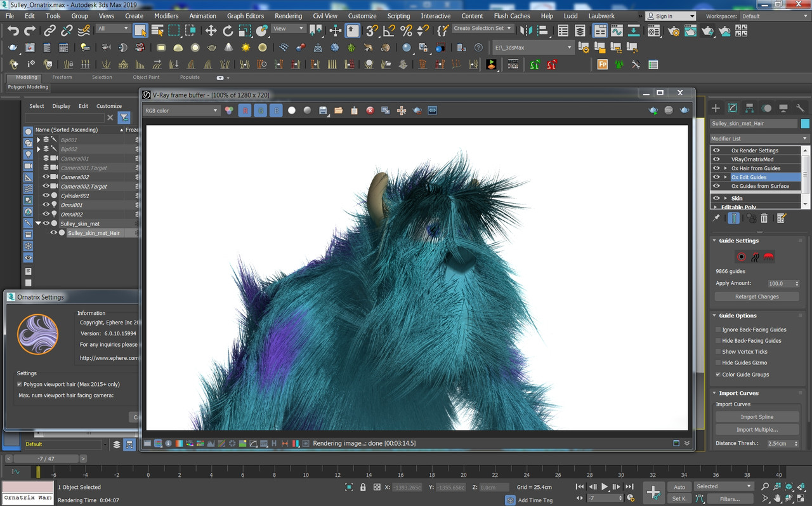Toggle the red channel in VFB
This screenshot has height=506, width=812.
point(245,110)
